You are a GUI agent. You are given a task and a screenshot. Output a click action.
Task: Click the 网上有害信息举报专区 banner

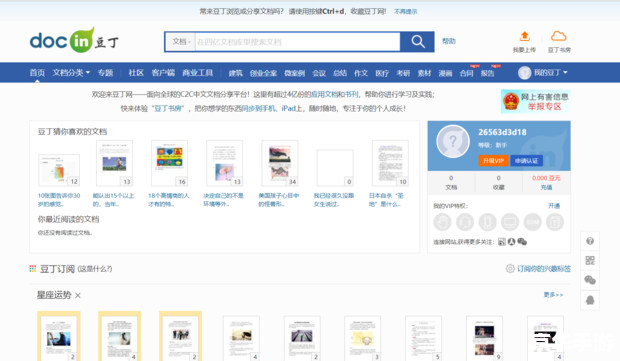point(535,102)
